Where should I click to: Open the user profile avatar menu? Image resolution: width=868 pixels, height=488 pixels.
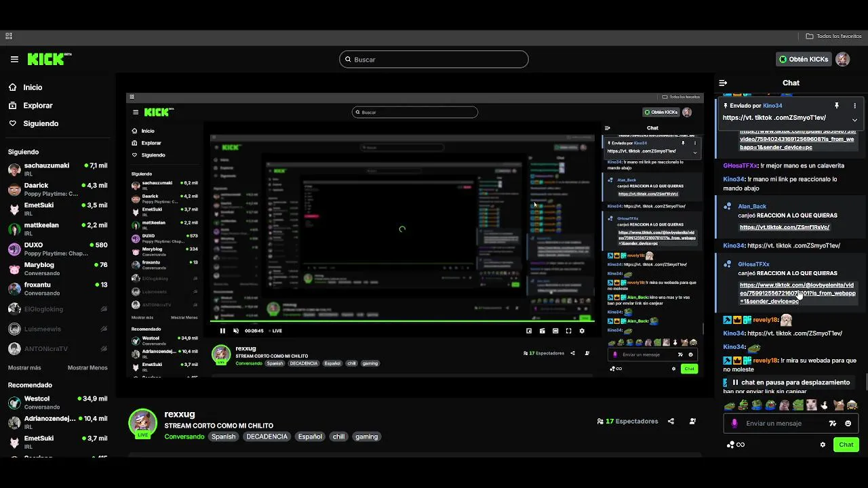click(843, 59)
